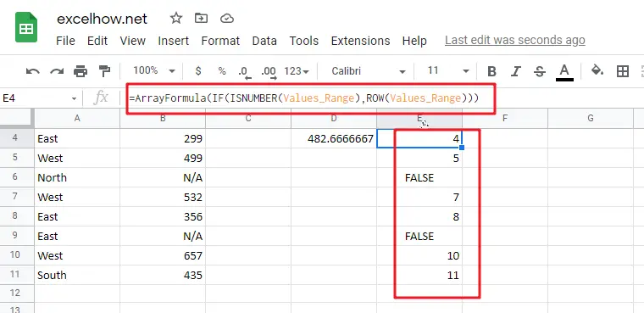Open the View menu
Screen dimensions: 644x313
click(x=133, y=41)
